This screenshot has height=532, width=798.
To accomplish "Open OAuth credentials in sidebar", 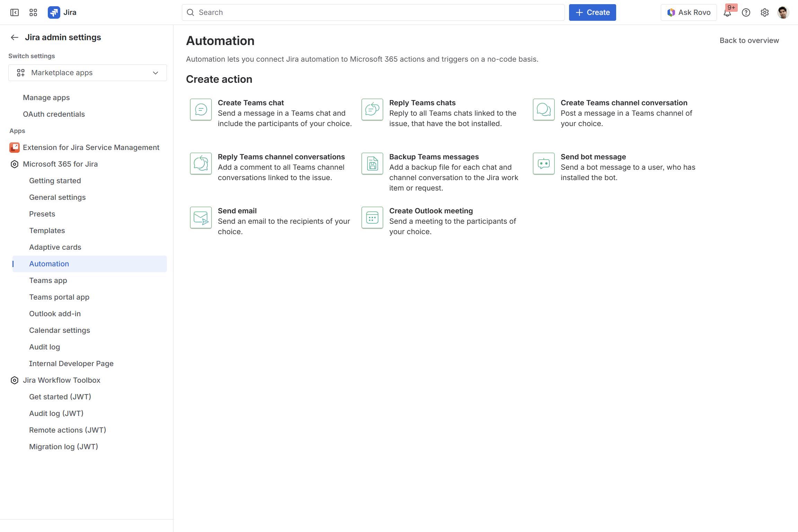I will 54,114.
